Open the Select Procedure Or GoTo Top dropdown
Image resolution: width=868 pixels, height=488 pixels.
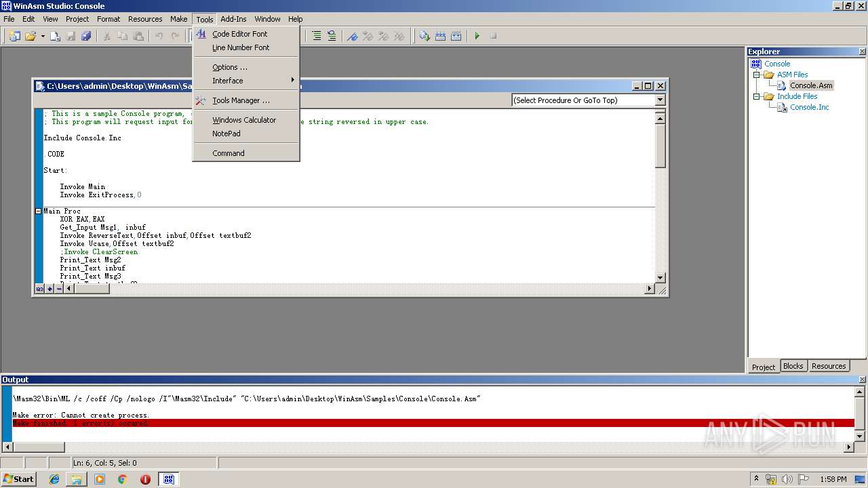pos(660,100)
